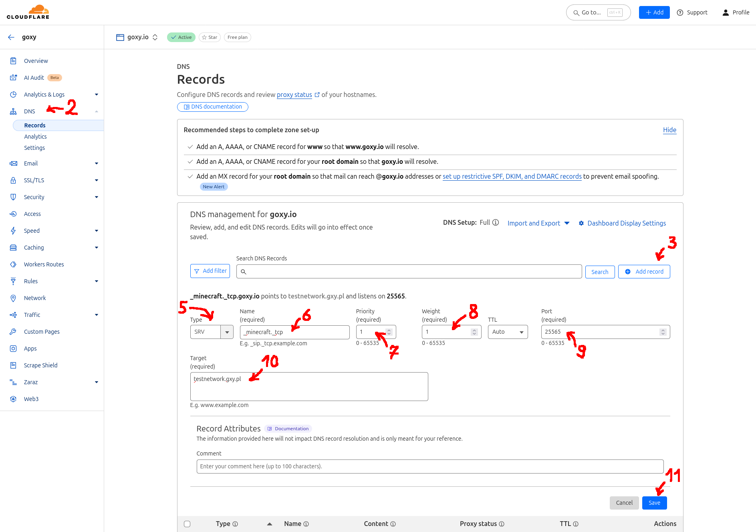Open the DNS section in the sidebar
This screenshot has width=756, height=532.
click(29, 111)
